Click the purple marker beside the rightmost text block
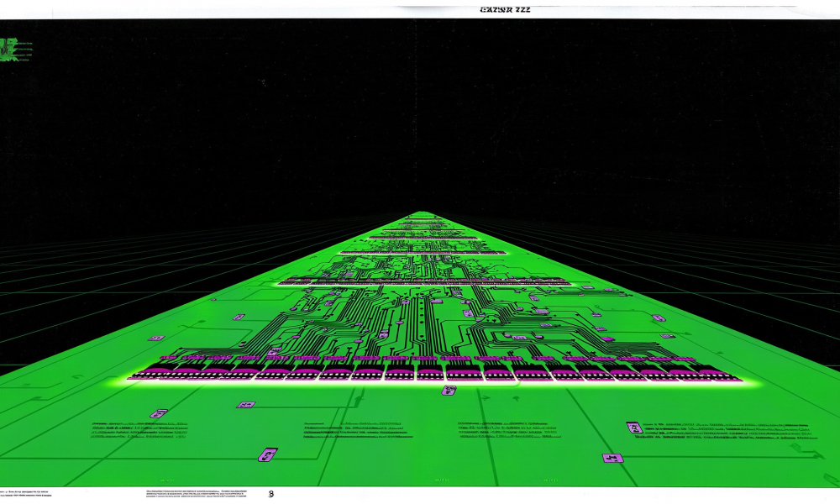Viewport: 840px width, 504px height. (634, 428)
